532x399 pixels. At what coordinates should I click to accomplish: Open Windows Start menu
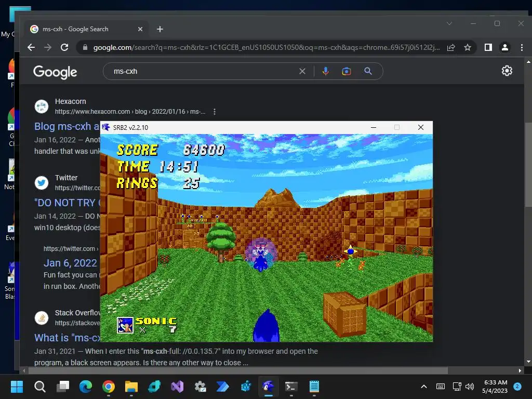[x=17, y=387]
